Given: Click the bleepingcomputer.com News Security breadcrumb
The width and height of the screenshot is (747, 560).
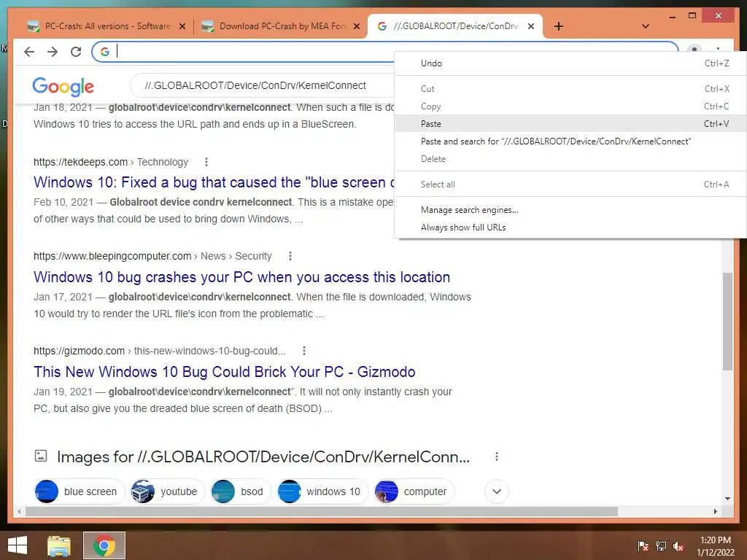Looking at the screenshot, I should point(152,256).
